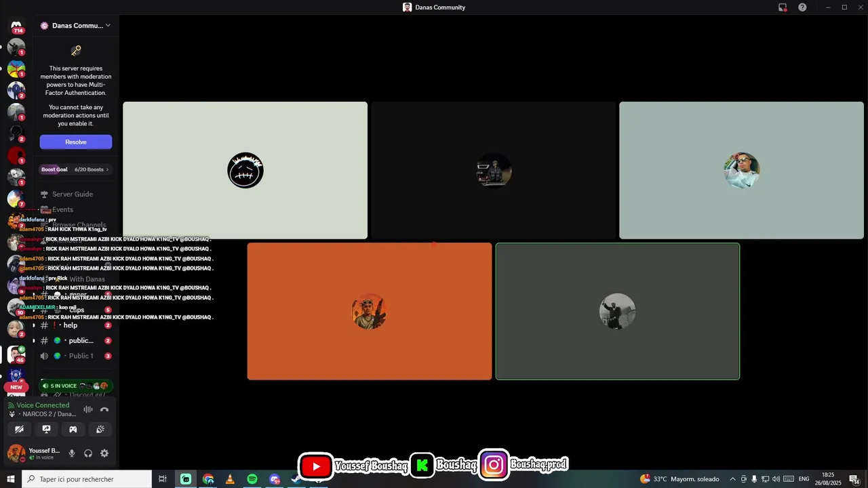
Task: Open the Boost Goal 6/20 Boosts expander
Action: click(x=75, y=169)
